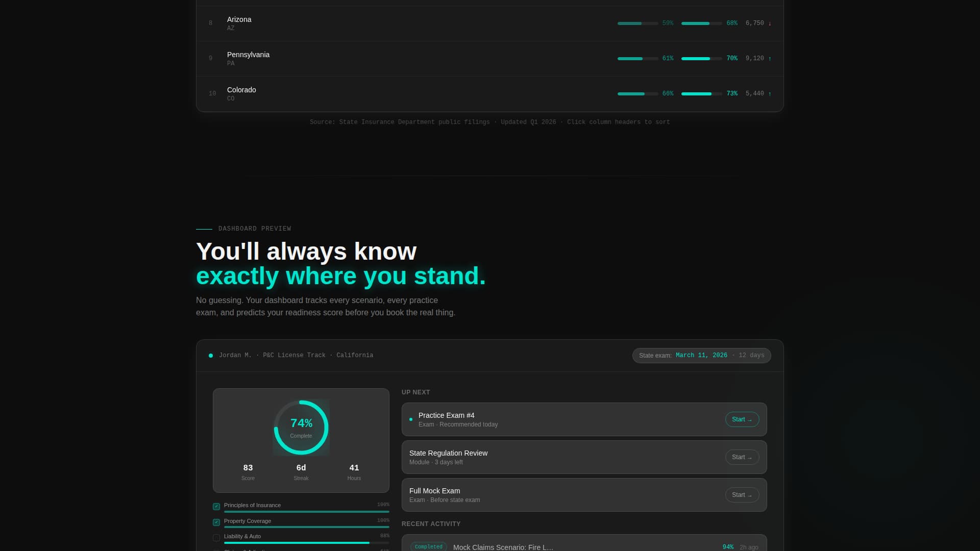Screen dimensions: 980x551
Task: Start Practice Exam #4
Action: (x=742, y=419)
